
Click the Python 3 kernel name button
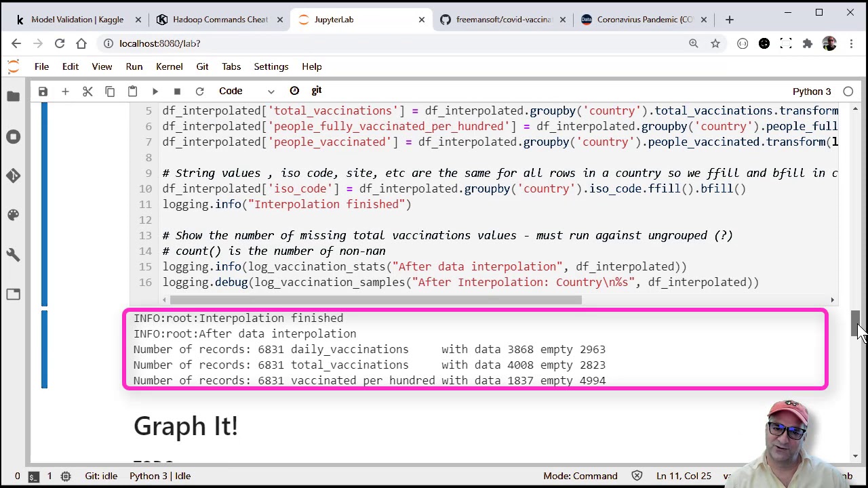(812, 91)
